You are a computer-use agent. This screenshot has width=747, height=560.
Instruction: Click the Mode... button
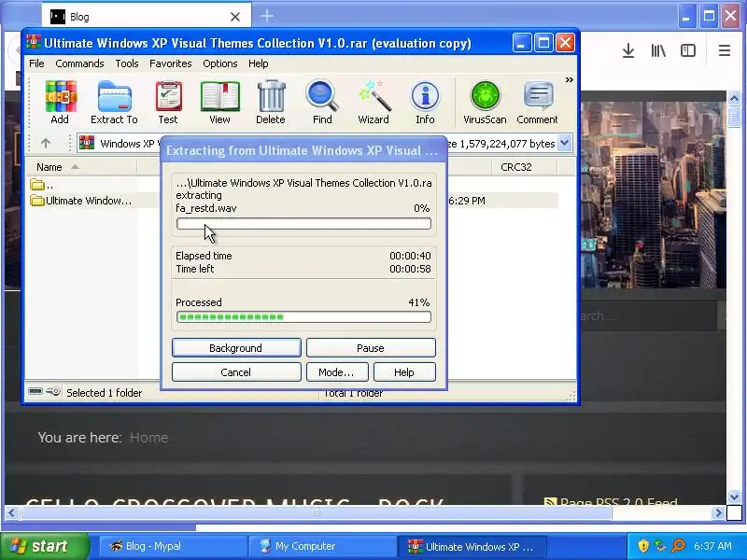click(337, 371)
